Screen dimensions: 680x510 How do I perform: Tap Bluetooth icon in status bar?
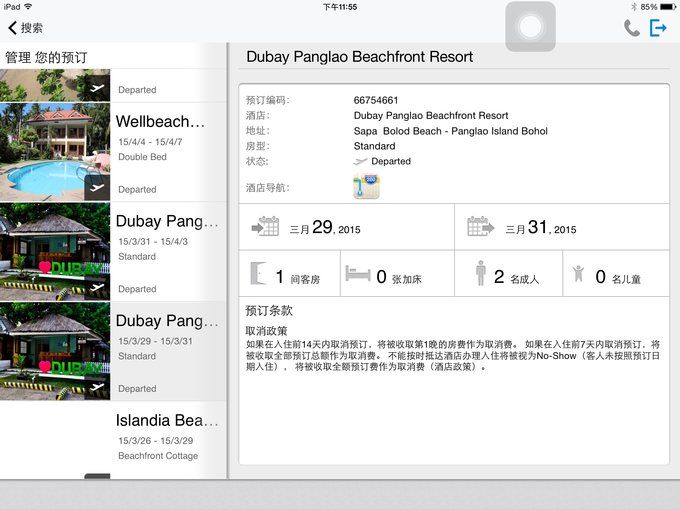pyautogui.click(x=634, y=7)
